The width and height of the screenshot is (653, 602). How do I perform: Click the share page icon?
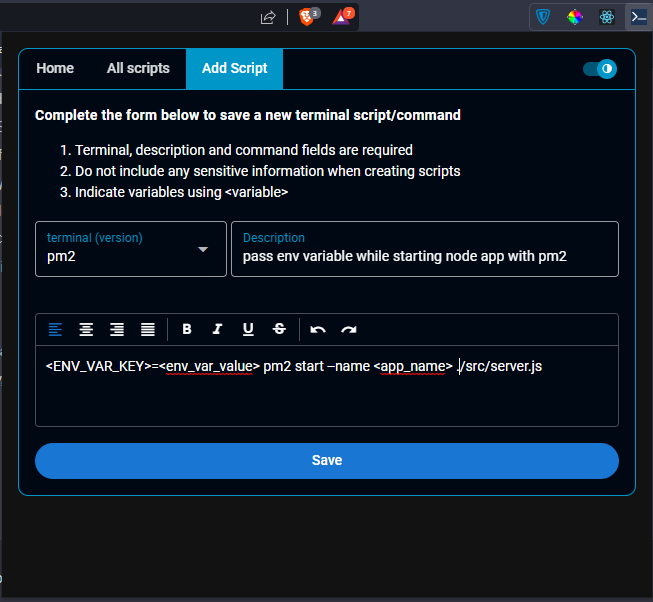[268, 17]
